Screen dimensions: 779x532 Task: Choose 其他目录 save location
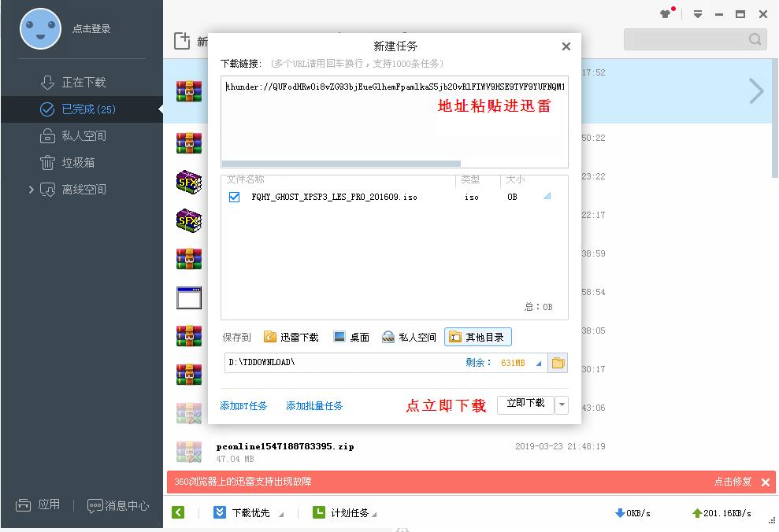[x=477, y=338]
